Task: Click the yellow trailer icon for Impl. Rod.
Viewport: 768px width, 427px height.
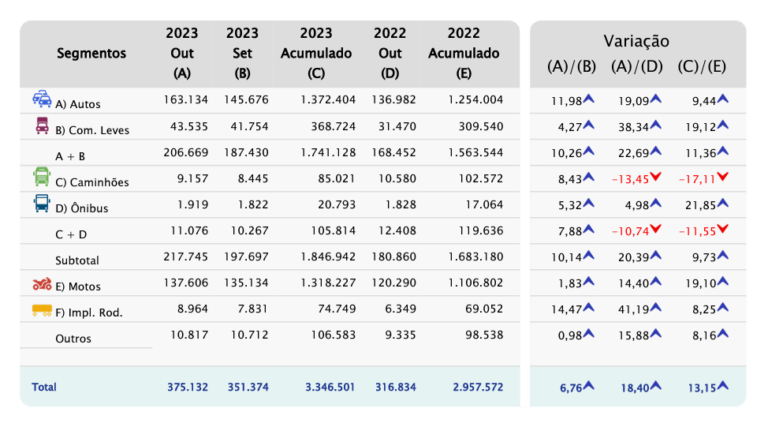Action: [x=42, y=310]
